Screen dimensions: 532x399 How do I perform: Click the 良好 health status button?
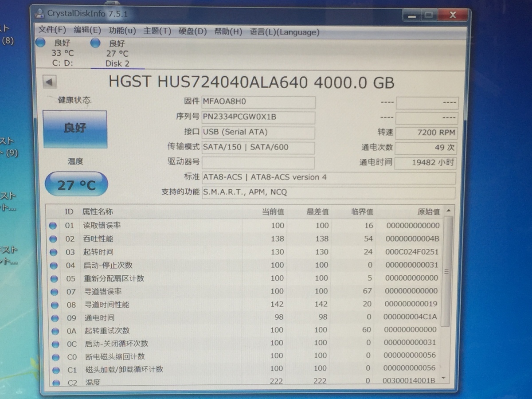[75, 129]
